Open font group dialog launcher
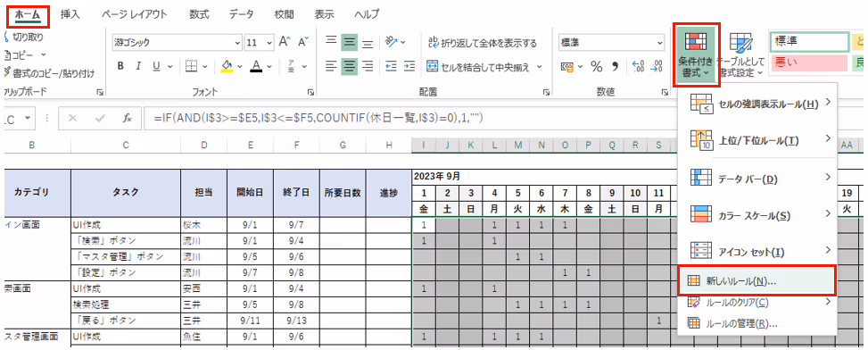The image size is (868, 350). coord(310,93)
